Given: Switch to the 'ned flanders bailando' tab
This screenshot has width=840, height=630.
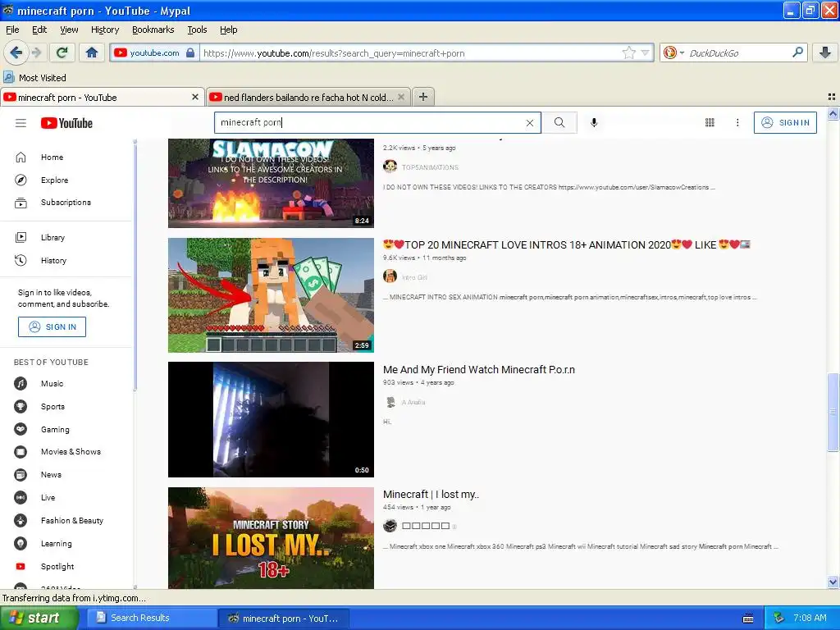Looking at the screenshot, I should (x=308, y=97).
